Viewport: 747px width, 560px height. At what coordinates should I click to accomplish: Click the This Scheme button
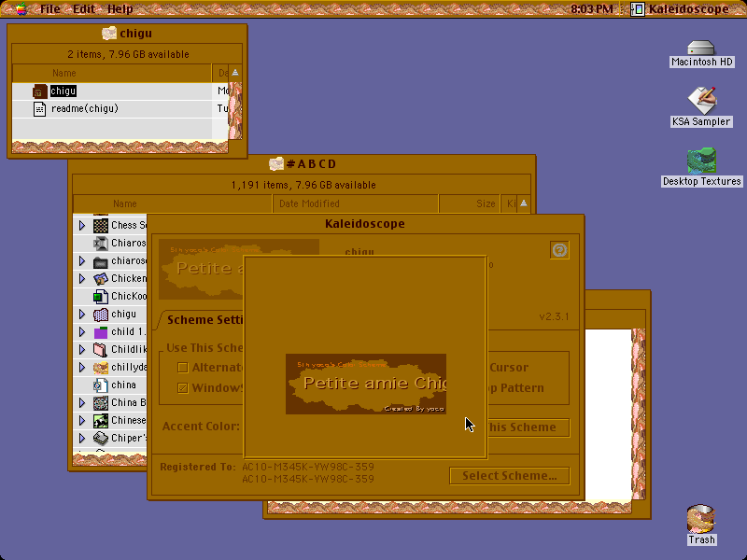point(528,427)
